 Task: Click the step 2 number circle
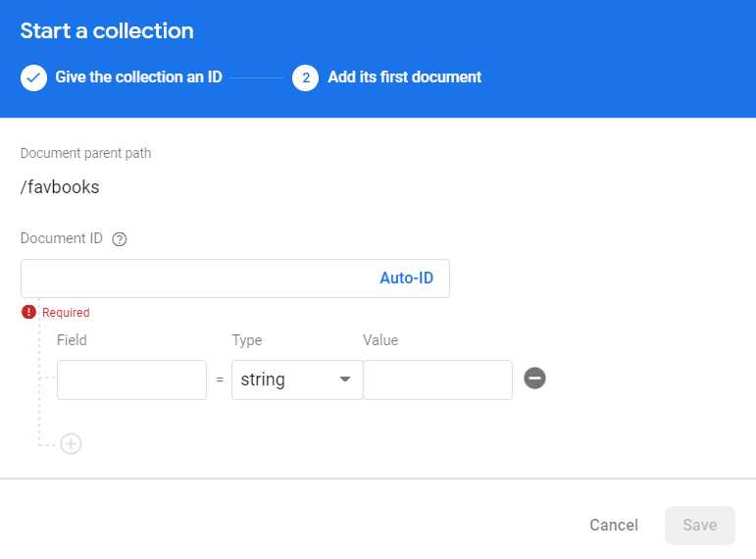coord(305,77)
